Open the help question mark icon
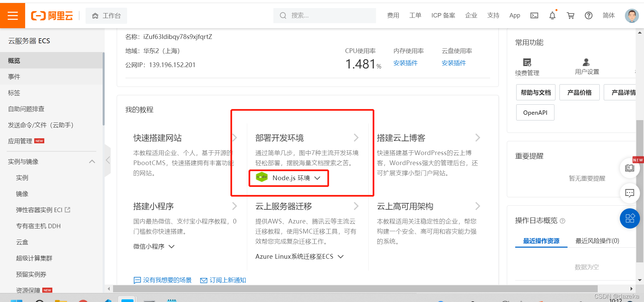 pos(589,15)
